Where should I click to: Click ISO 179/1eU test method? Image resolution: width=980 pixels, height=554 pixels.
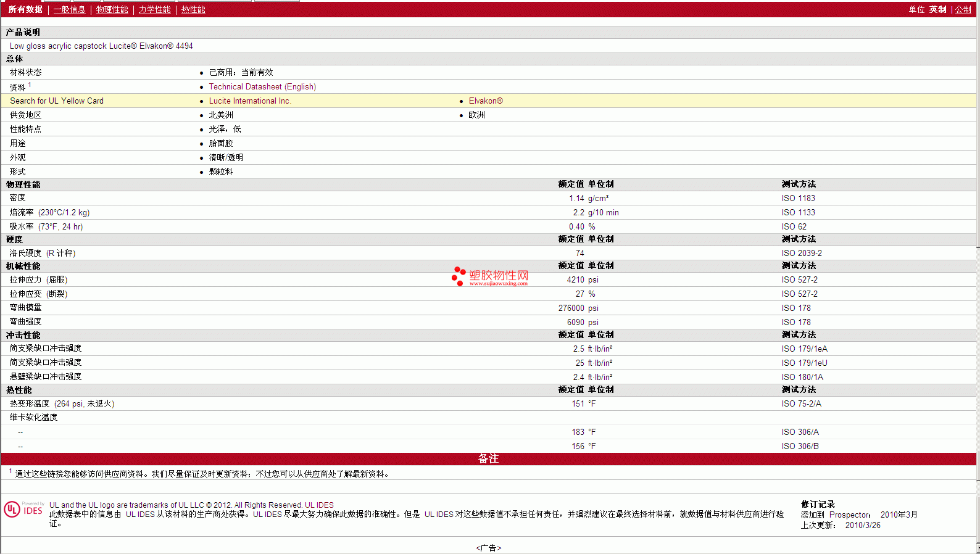point(804,363)
